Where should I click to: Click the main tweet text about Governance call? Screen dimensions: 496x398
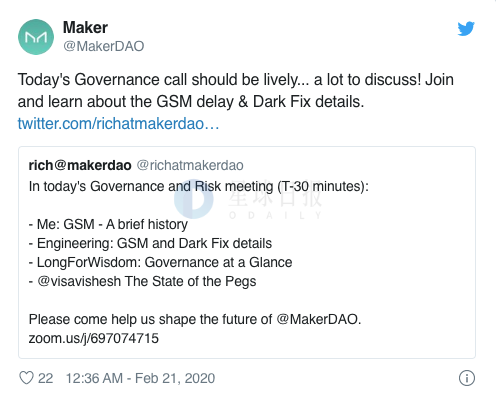[x=236, y=90]
